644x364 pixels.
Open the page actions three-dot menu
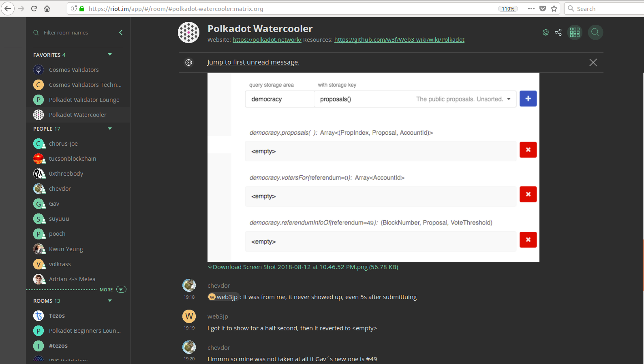tap(531, 9)
